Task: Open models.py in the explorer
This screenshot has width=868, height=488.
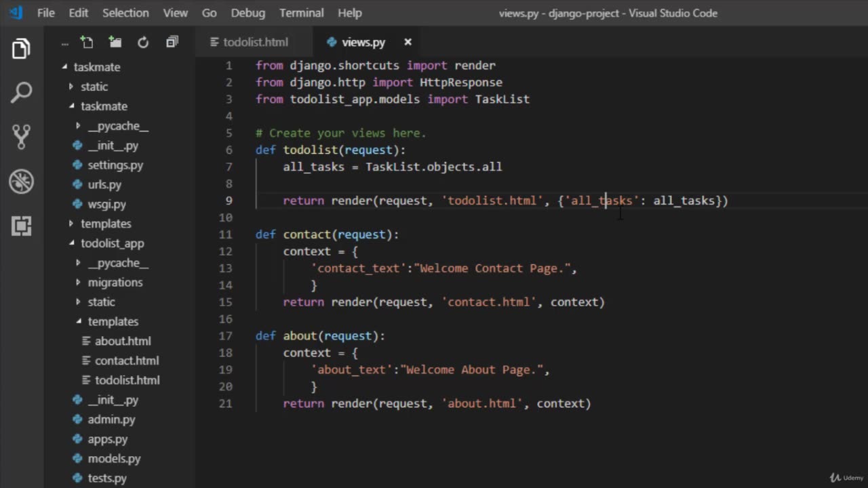Action: [x=114, y=459]
